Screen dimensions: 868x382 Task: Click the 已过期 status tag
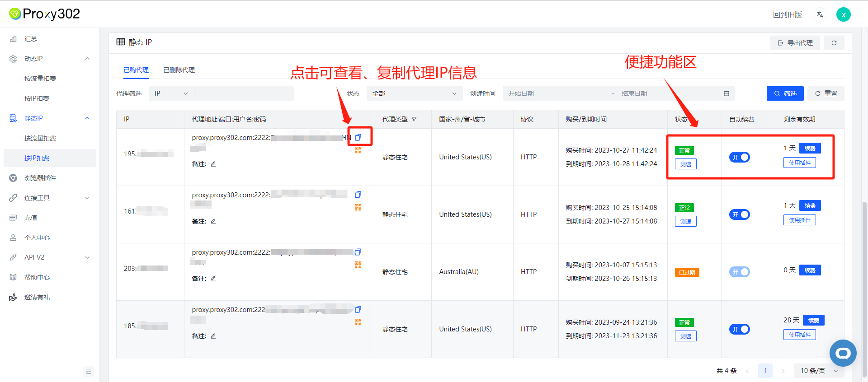tap(687, 272)
